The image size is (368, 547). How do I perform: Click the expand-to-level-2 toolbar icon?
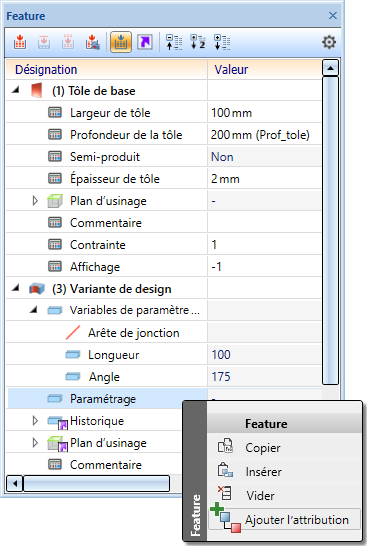(x=198, y=42)
